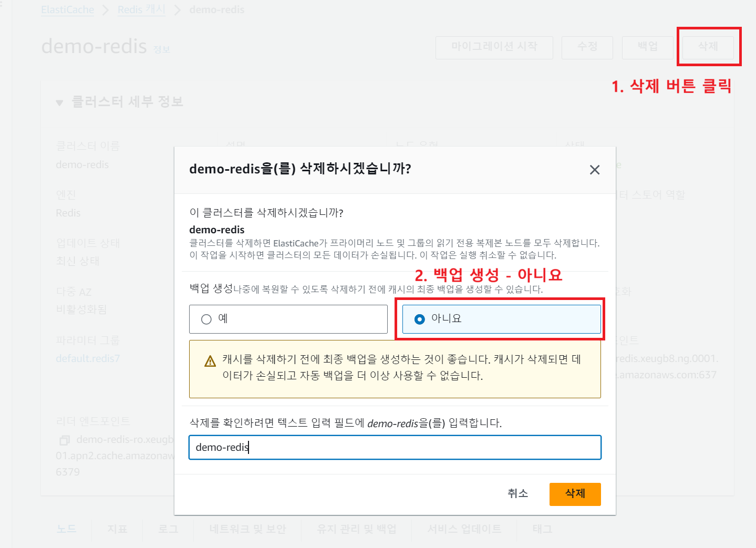Close the delete confirmation dialog with X
This screenshot has width=756, height=548.
pyautogui.click(x=595, y=170)
